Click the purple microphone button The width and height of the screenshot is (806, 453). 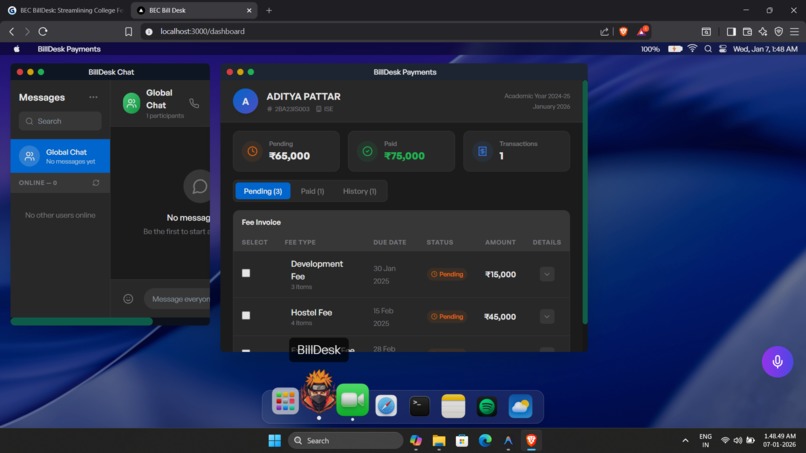coord(777,361)
